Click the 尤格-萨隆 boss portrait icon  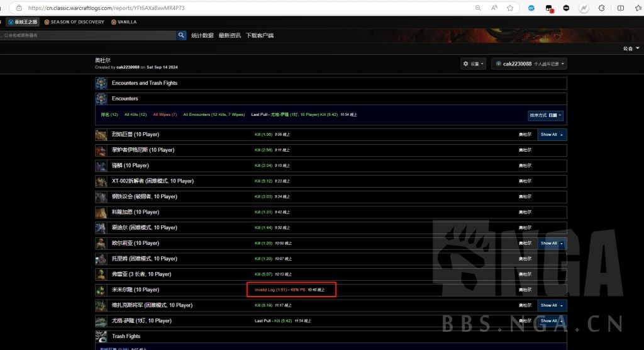click(101, 321)
